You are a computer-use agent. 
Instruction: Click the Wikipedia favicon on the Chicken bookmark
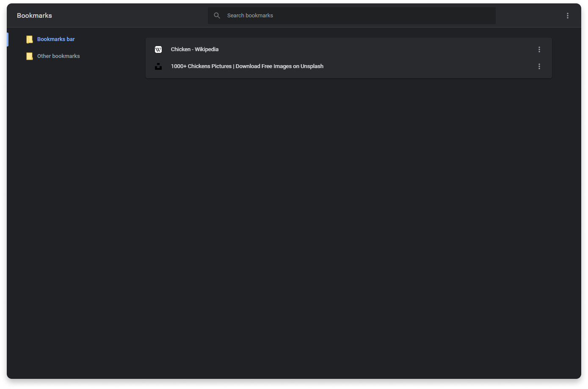[158, 49]
